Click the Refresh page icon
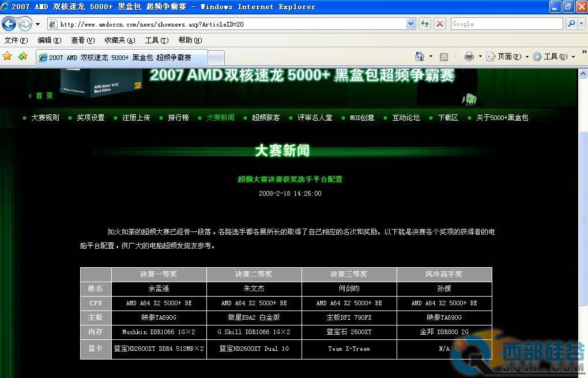Viewport: 588px width, 378px height. point(424,24)
